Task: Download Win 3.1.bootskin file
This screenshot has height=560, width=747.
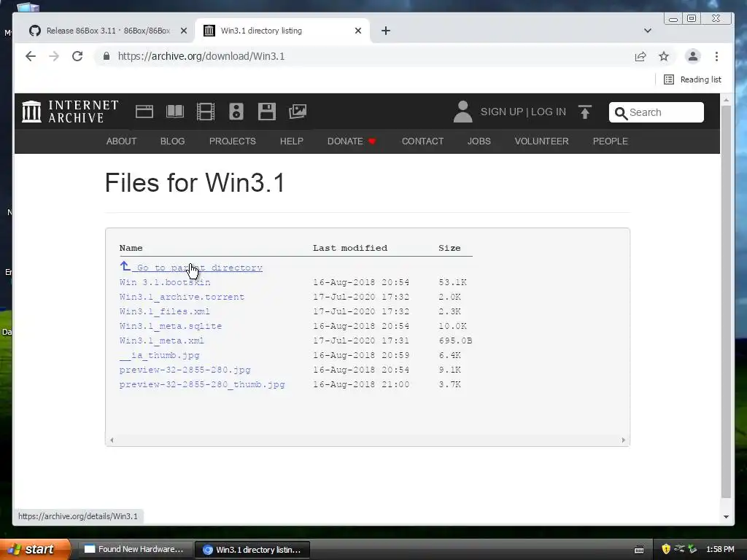Action: [x=165, y=282]
